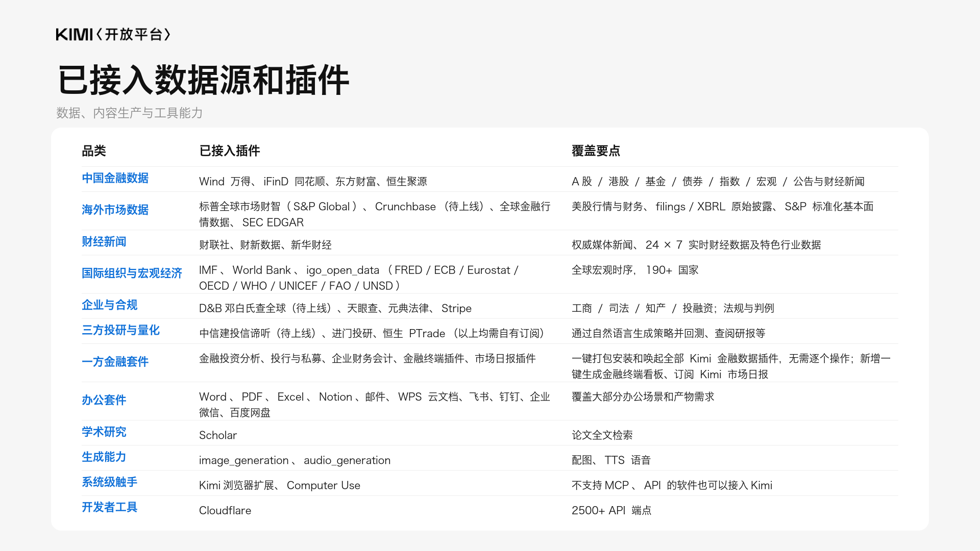Select the 国际组织与宏观经济 category
Viewport: 980px width, 551px height.
[x=132, y=273]
